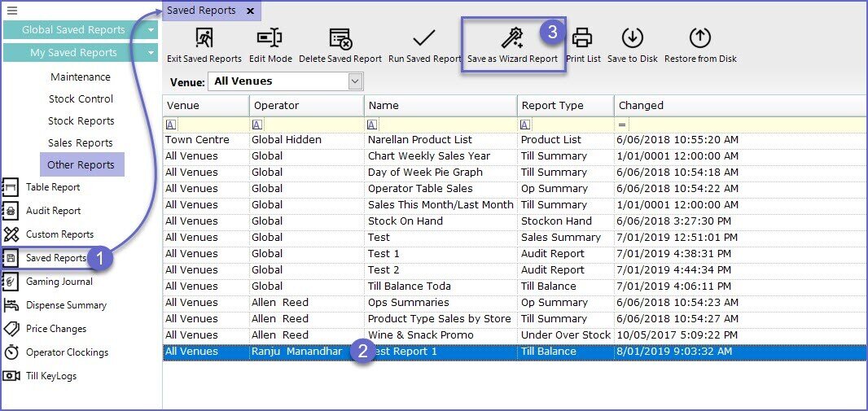Select Stock Control in sidebar
Screen dimensions: 868x411
[x=81, y=98]
